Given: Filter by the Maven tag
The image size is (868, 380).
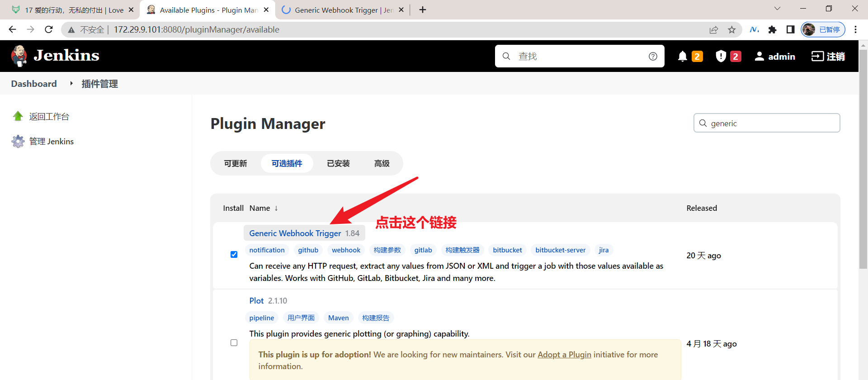Looking at the screenshot, I should [x=338, y=318].
